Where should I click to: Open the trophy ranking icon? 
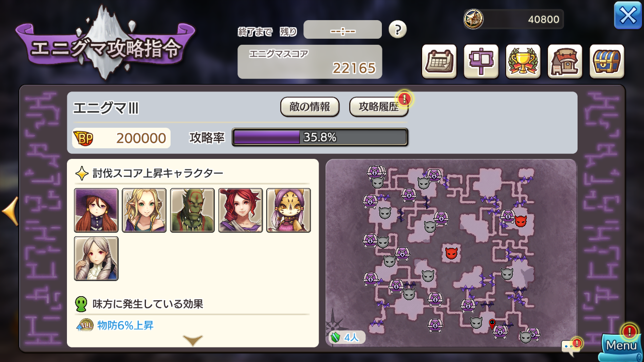pyautogui.click(x=523, y=62)
